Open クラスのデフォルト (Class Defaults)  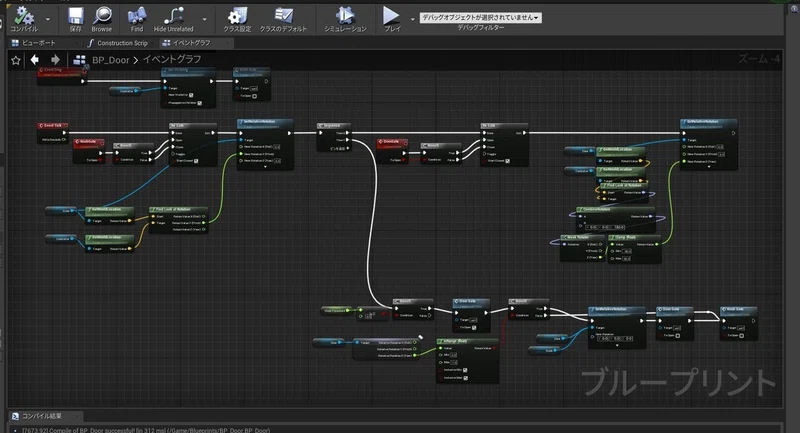[283, 19]
